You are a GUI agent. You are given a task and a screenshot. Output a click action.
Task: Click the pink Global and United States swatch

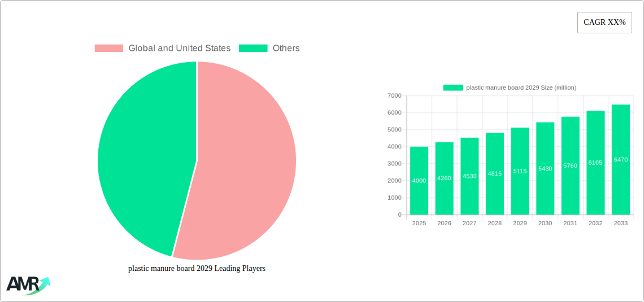108,49
